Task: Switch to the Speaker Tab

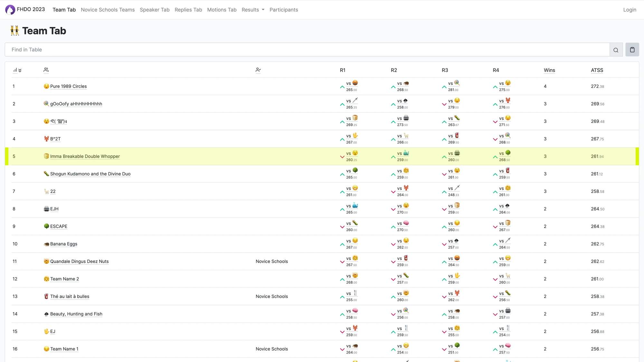Action: [x=155, y=10]
